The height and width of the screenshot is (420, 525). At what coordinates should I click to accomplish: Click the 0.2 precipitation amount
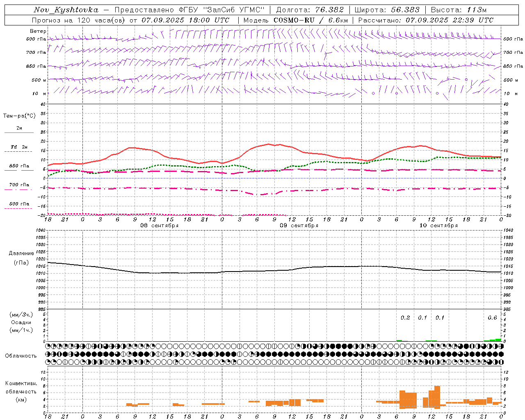point(405,318)
